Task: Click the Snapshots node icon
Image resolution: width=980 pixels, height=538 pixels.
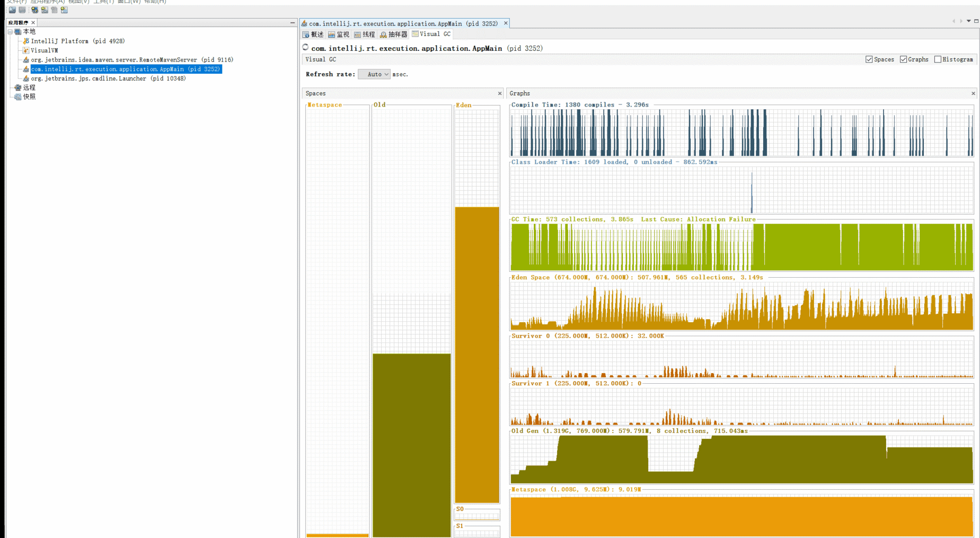Action: (x=18, y=97)
